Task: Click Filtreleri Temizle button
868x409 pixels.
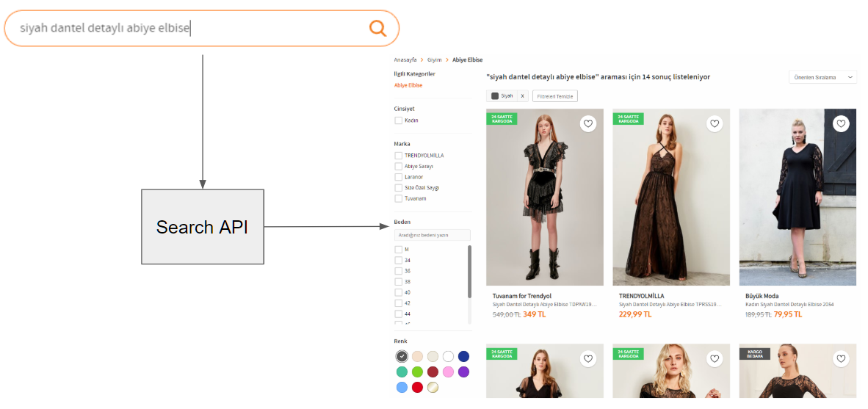Action: click(555, 95)
